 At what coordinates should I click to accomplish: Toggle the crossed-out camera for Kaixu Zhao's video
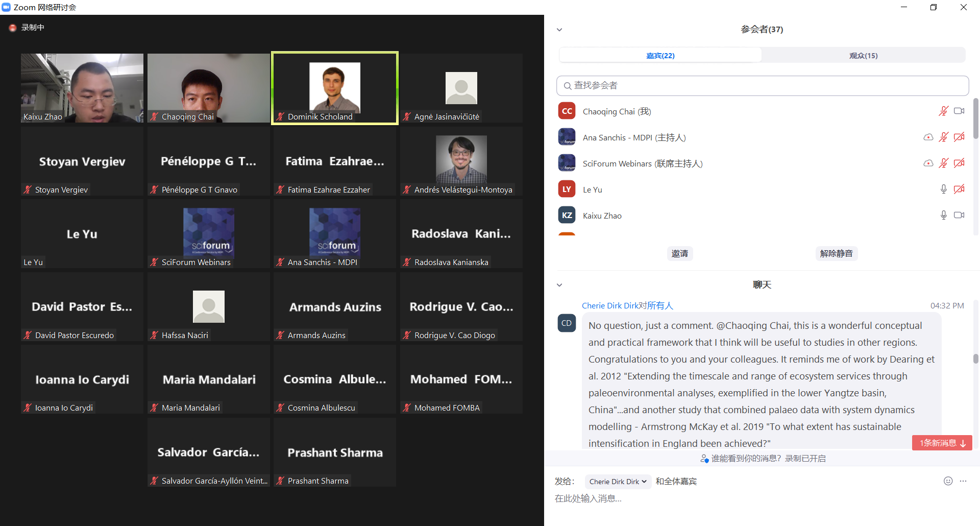(x=960, y=215)
